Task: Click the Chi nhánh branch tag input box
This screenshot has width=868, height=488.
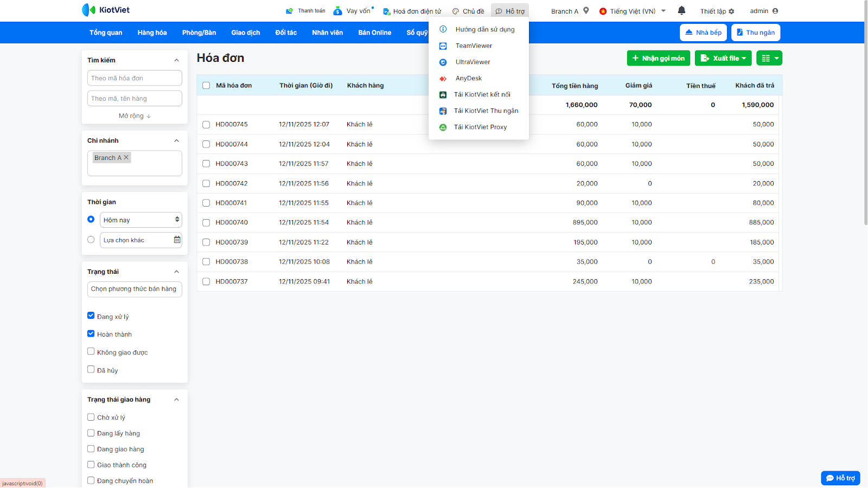Action: [135, 163]
